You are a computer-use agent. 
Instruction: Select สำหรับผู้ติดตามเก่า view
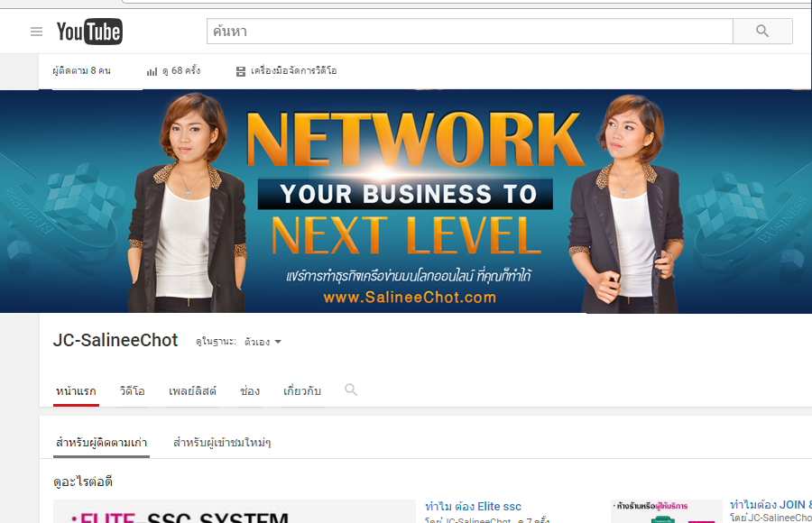tap(101, 443)
